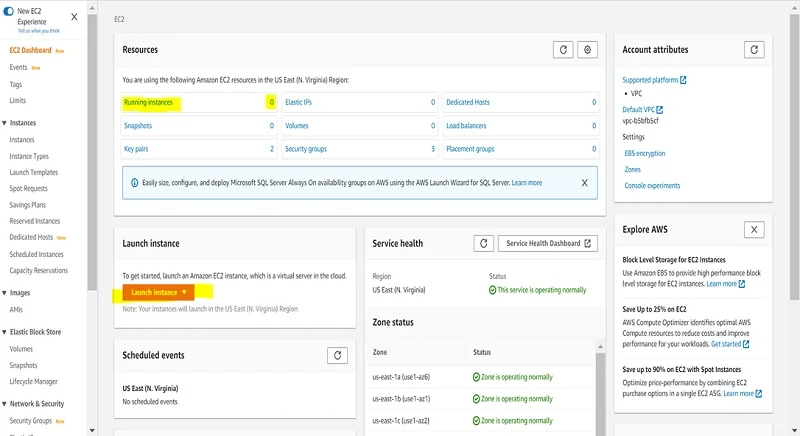Open Dedicated Hosts in sidebar

[31, 237]
